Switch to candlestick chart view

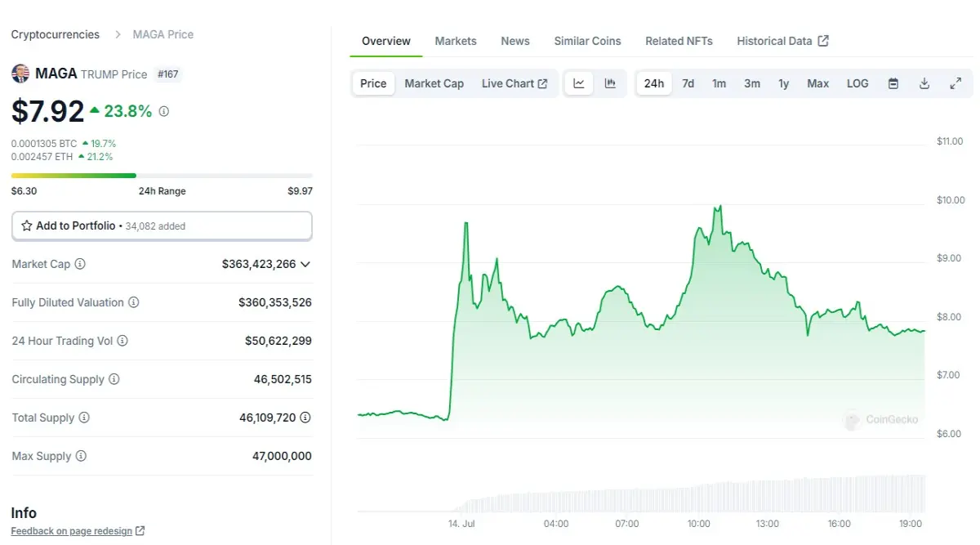tap(610, 83)
